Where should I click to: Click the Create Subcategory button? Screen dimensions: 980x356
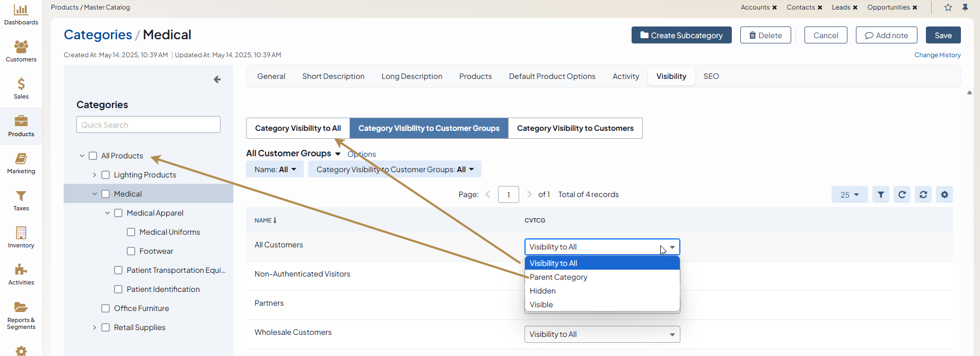tap(681, 35)
